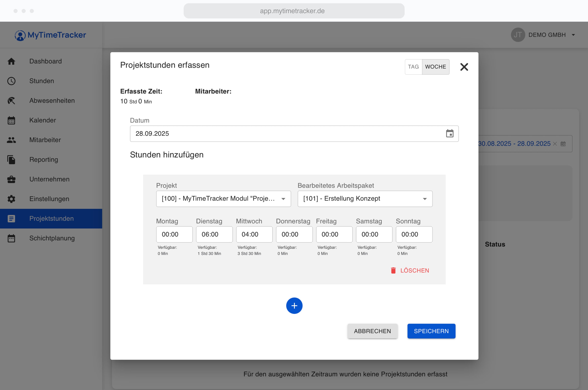Open the Schichtplanung sidebar entry

(52, 238)
